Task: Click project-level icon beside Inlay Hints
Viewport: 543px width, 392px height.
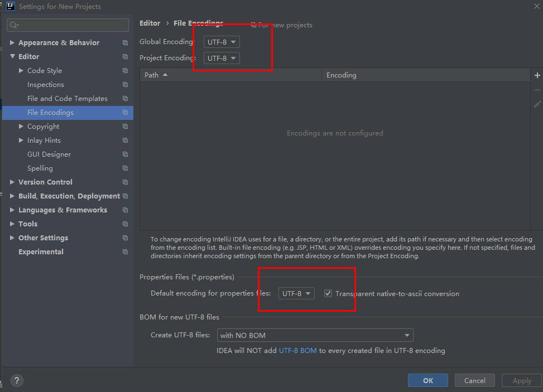Action: coord(125,140)
